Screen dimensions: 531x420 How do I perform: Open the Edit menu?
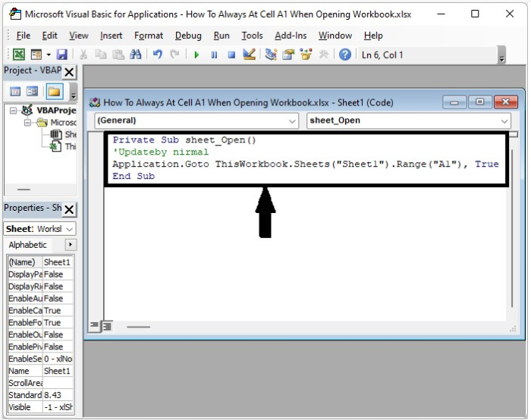(49, 36)
